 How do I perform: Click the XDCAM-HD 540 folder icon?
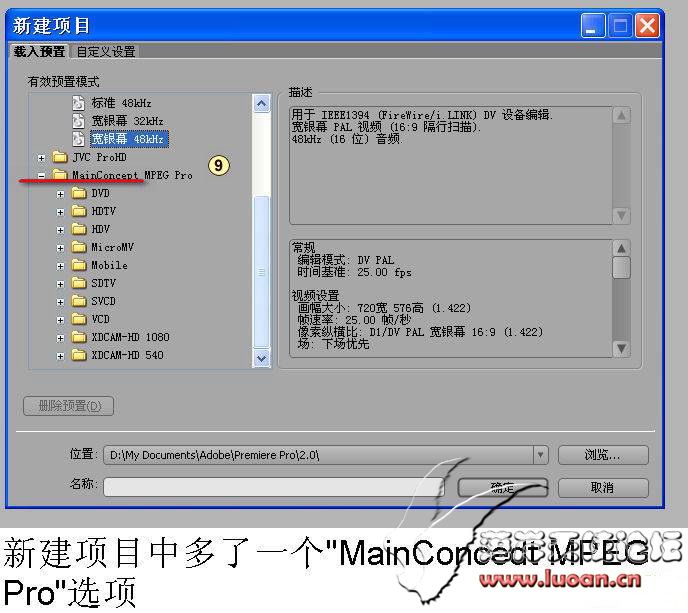pos(79,355)
